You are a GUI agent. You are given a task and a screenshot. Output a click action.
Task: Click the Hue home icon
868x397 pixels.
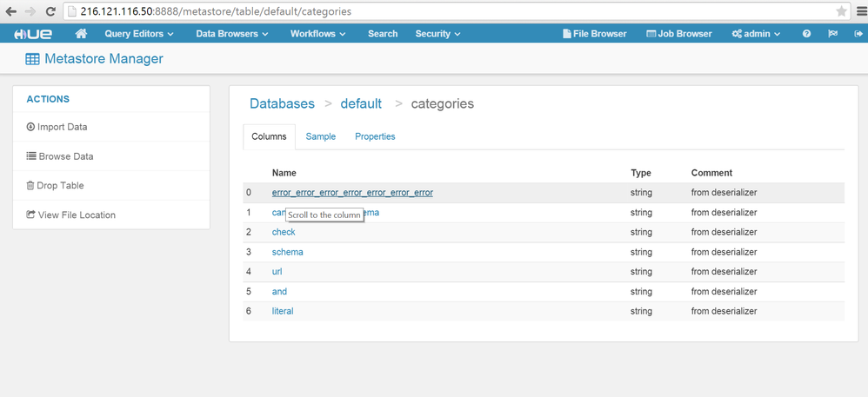[x=81, y=34]
